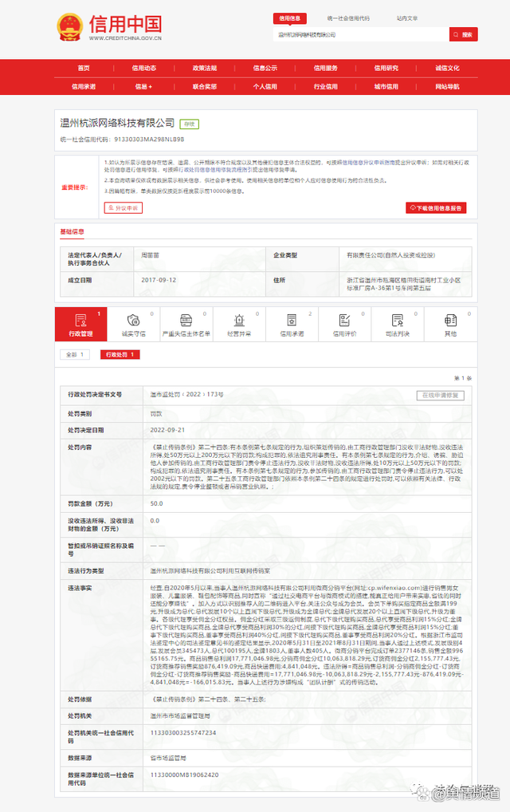Select the 其他 category icon

pos(450,321)
